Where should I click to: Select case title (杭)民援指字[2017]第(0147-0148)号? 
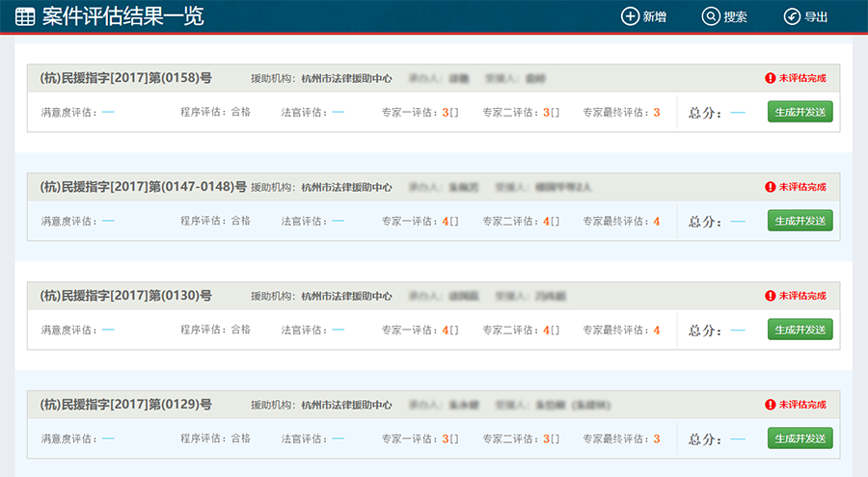(143, 187)
